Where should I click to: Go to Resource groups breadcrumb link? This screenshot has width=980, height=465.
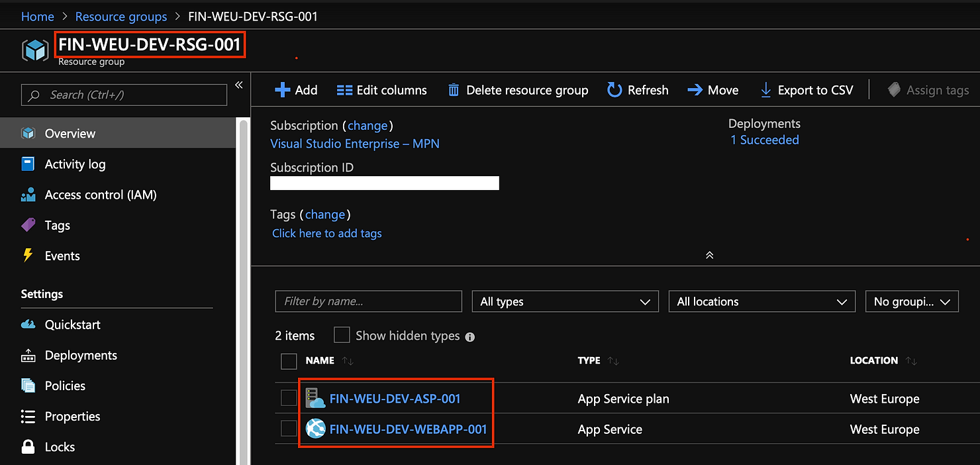point(121,17)
